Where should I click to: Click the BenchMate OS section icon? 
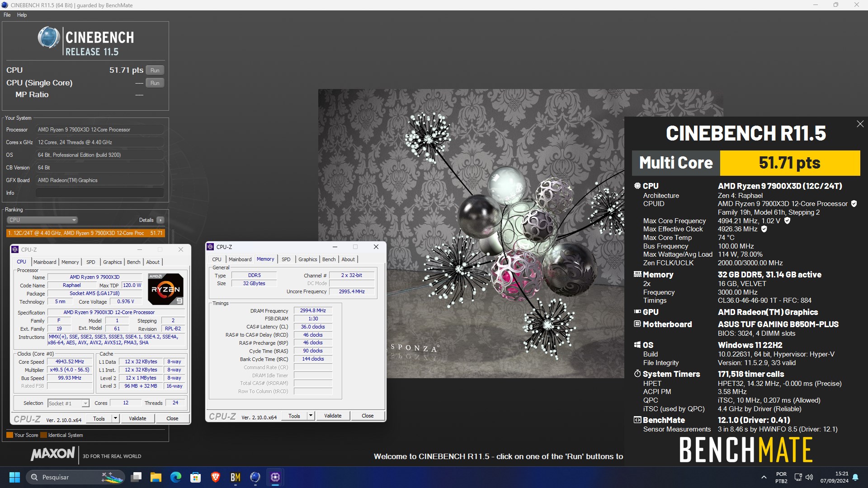(x=637, y=345)
